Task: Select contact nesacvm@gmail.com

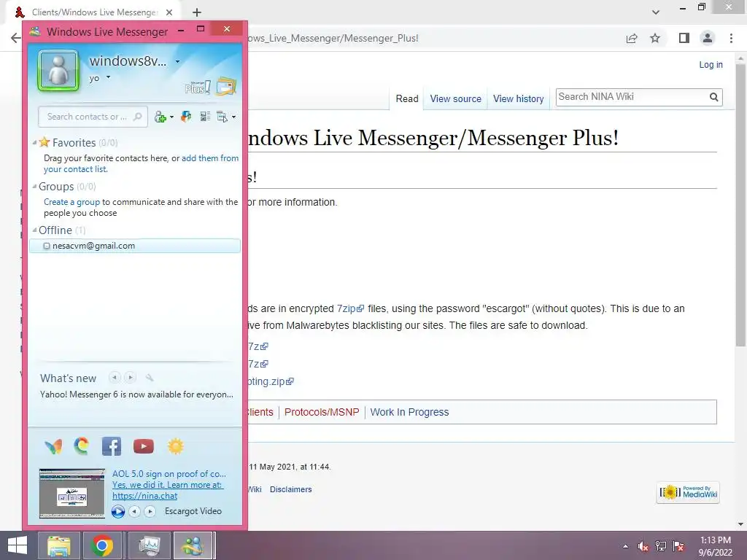Action: (x=135, y=246)
